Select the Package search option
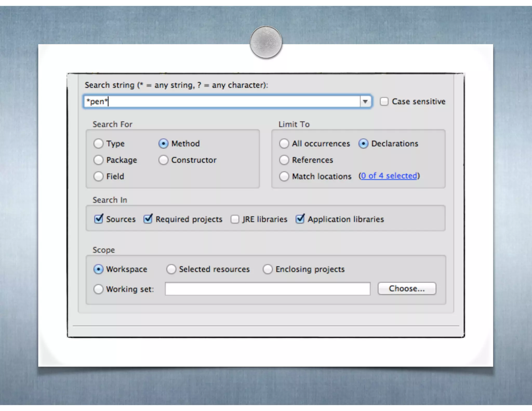Image resolution: width=532 pixels, height=411 pixels. coord(98,160)
